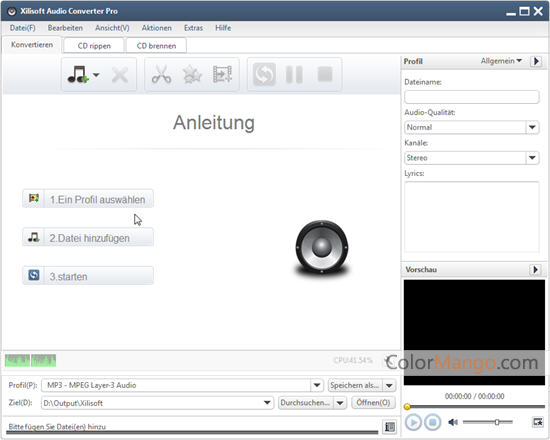Click 1.Ein Profil auswählen button
The height and width of the screenshot is (440, 550).
click(88, 199)
